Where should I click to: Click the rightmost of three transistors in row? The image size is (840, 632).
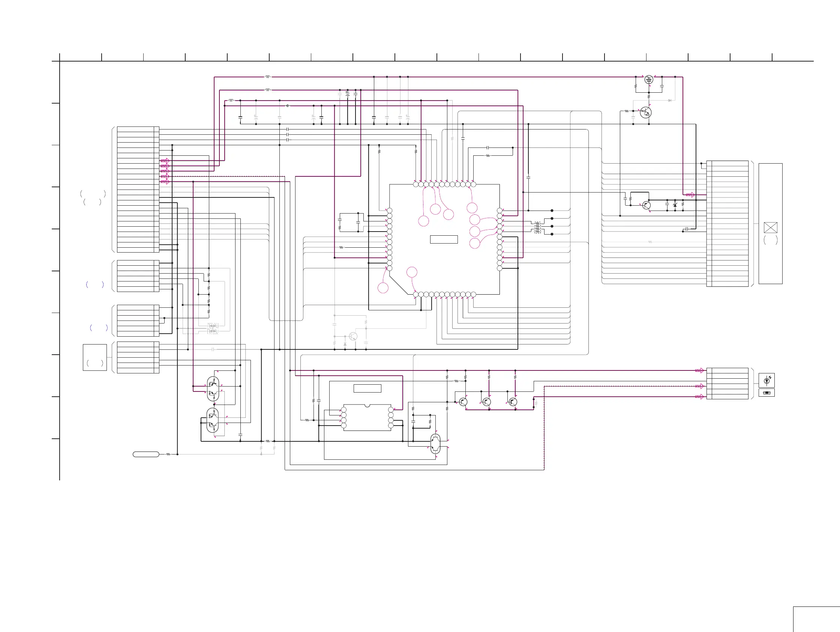(x=513, y=402)
